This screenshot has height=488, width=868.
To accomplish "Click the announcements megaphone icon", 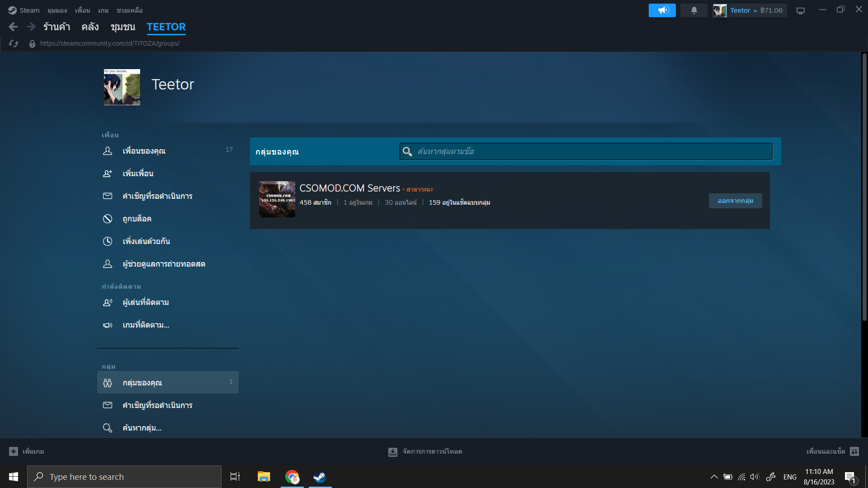I will tap(662, 10).
